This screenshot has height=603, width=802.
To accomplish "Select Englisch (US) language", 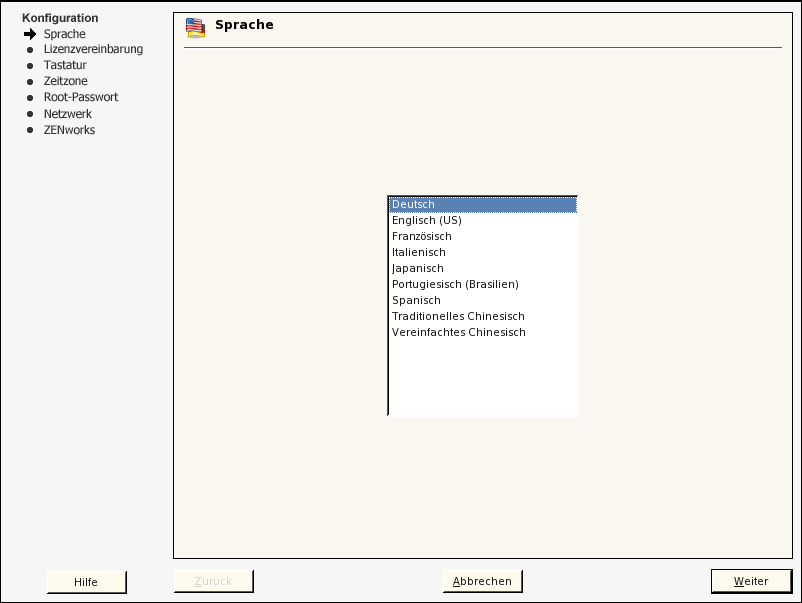I will pyautogui.click(x=483, y=220).
